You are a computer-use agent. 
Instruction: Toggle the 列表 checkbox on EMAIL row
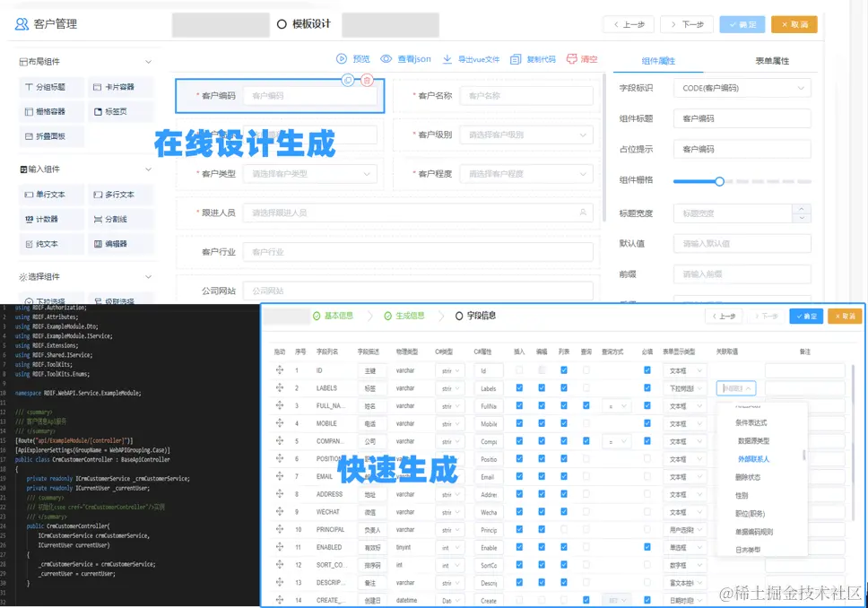tap(562, 476)
